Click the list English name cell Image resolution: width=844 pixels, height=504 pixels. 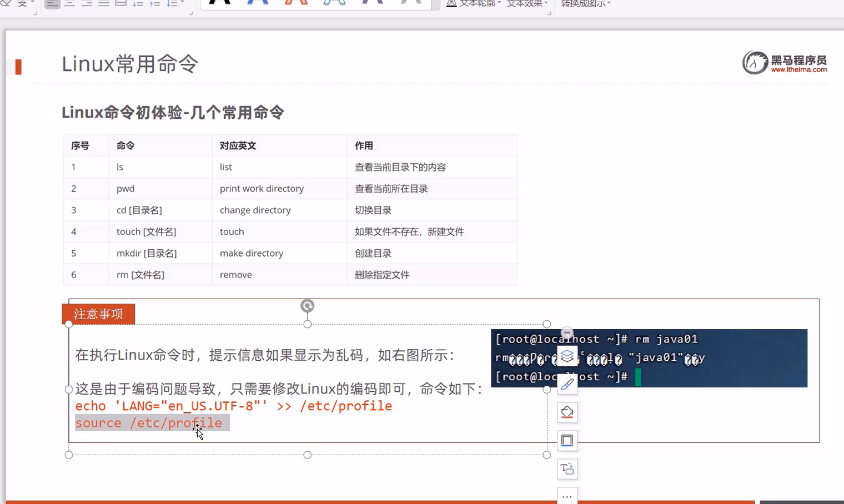tap(280, 167)
